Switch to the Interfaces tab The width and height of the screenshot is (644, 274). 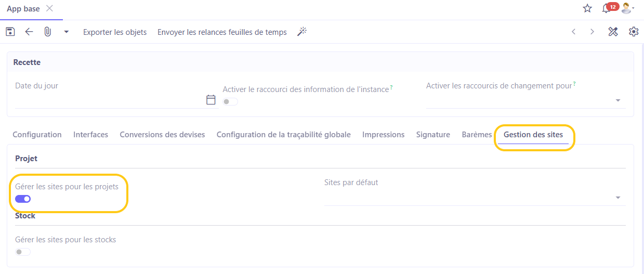(91, 135)
